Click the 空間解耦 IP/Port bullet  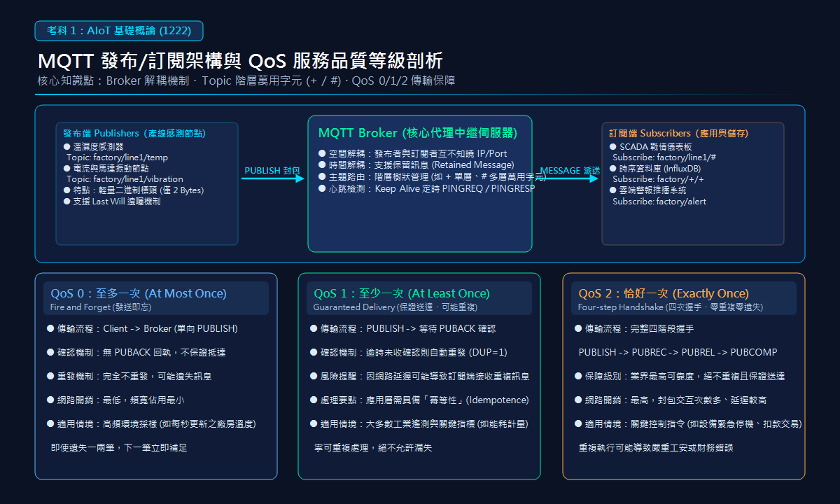pos(413,153)
